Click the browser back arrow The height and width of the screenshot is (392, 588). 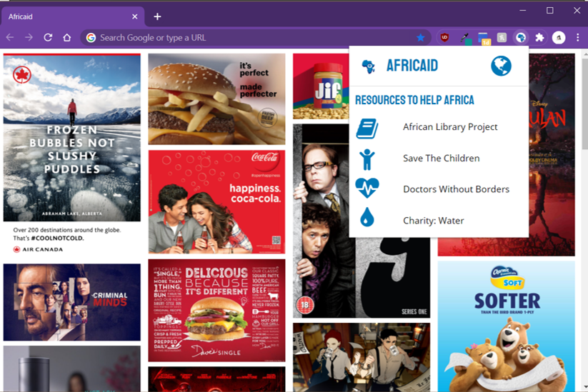pyautogui.click(x=10, y=37)
